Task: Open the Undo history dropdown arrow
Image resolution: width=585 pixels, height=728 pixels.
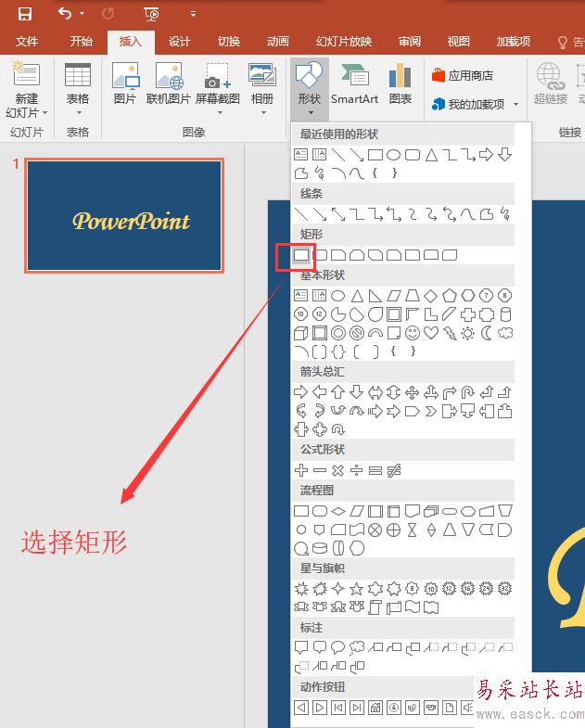Action: click(83, 14)
